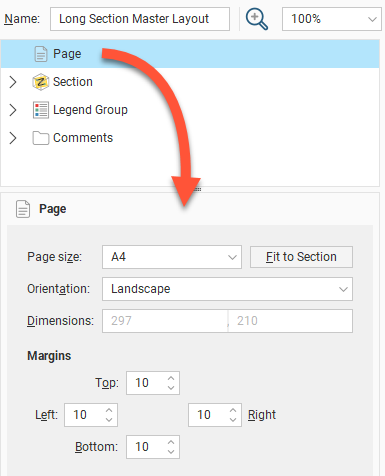Select the Page row in tree
Screen dimensions: 385x476
tap(190, 54)
